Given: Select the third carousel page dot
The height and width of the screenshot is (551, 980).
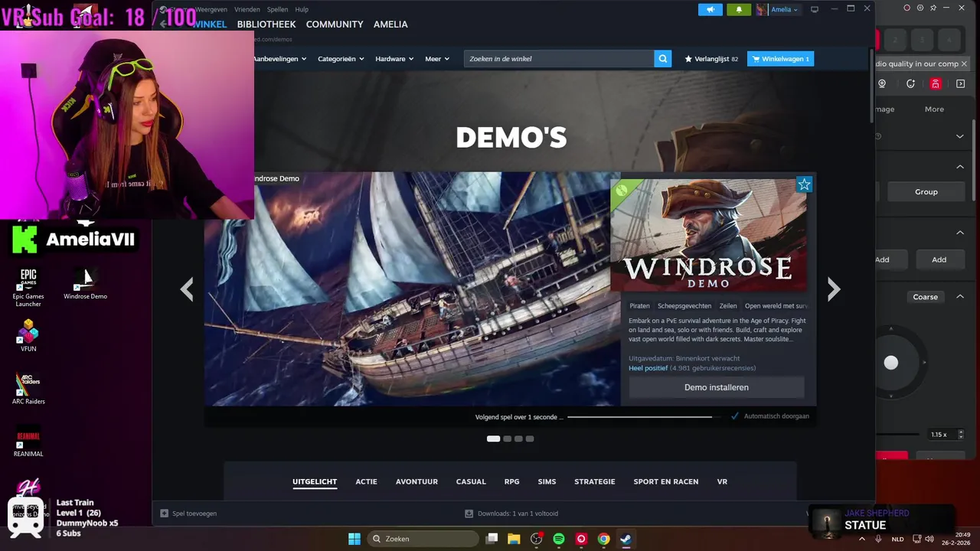Looking at the screenshot, I should [518, 439].
